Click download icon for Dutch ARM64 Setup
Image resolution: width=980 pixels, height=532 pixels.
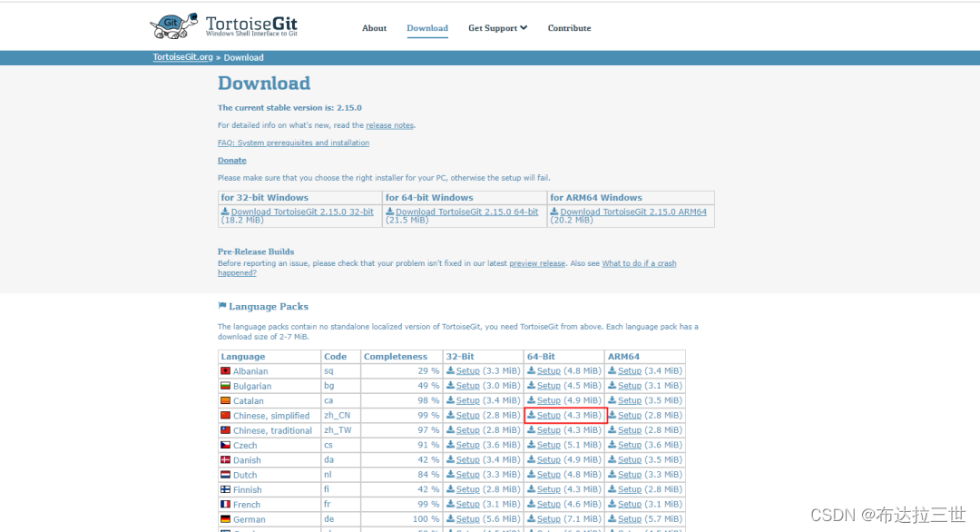612,475
